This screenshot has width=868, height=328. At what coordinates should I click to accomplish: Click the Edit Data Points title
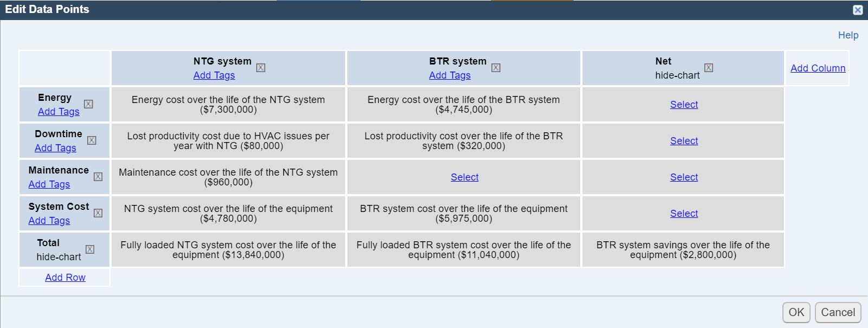(47, 9)
